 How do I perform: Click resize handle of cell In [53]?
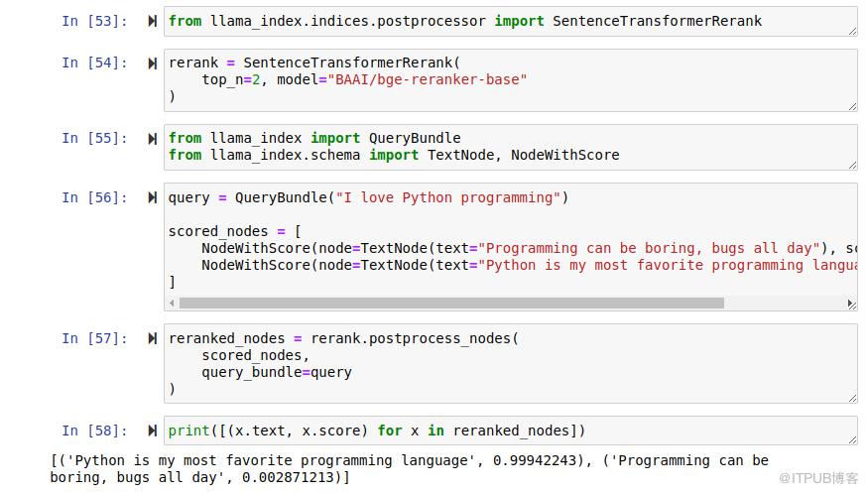(852, 31)
